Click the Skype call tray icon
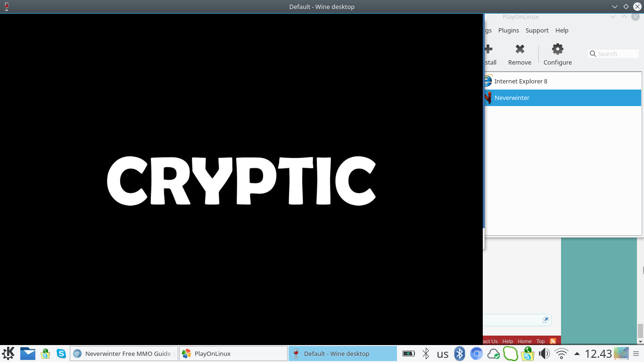 [528, 354]
